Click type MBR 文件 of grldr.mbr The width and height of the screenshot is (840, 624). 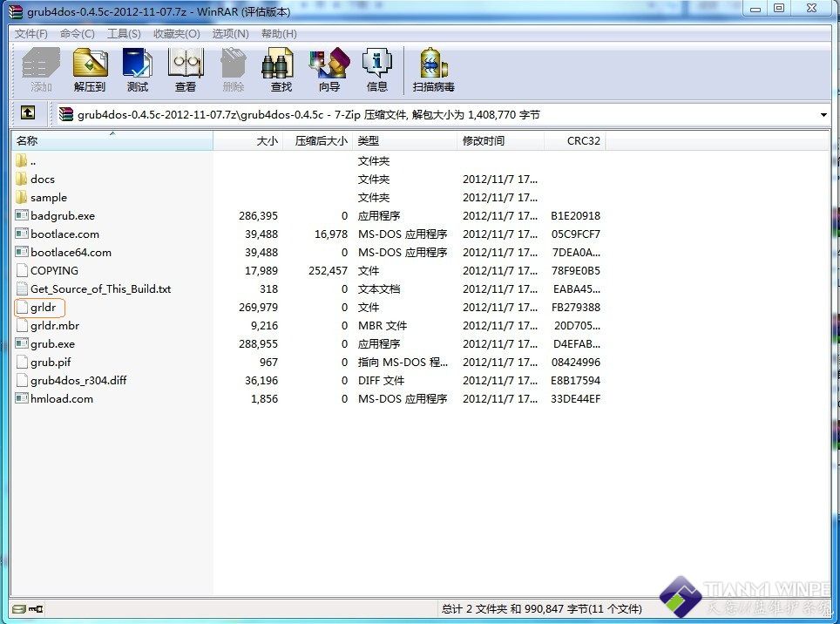[x=383, y=326]
